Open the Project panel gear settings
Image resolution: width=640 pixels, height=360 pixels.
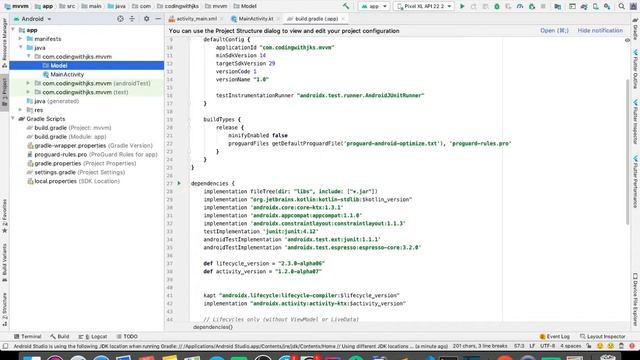(x=147, y=19)
